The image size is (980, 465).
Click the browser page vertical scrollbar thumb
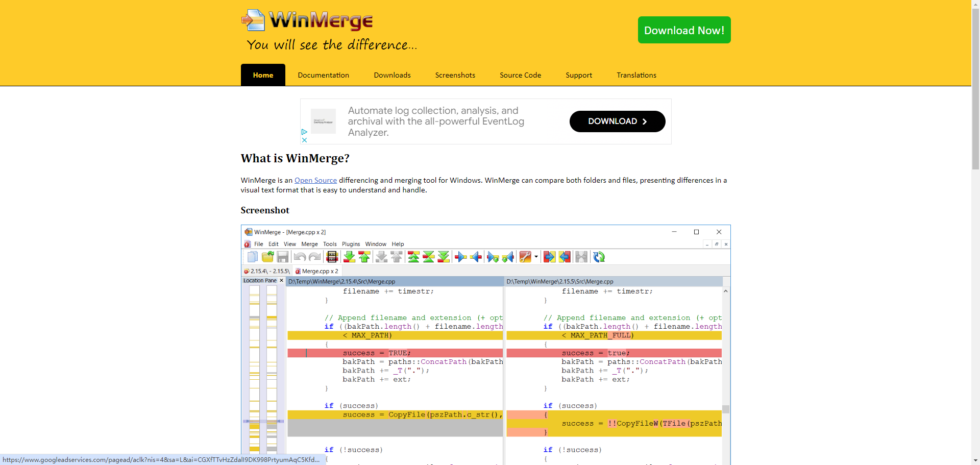coord(975,89)
